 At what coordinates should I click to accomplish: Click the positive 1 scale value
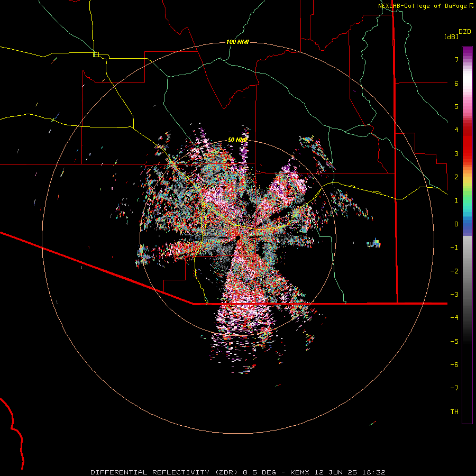456,200
